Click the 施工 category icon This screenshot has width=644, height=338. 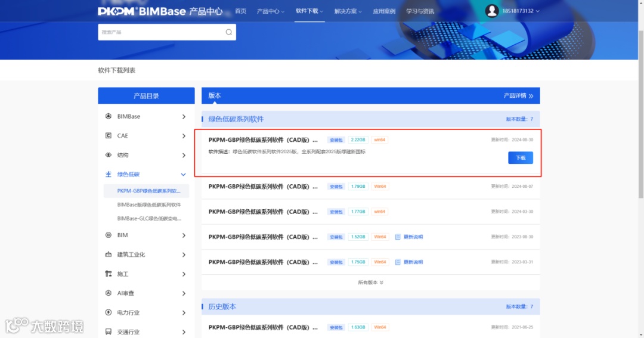click(x=109, y=274)
